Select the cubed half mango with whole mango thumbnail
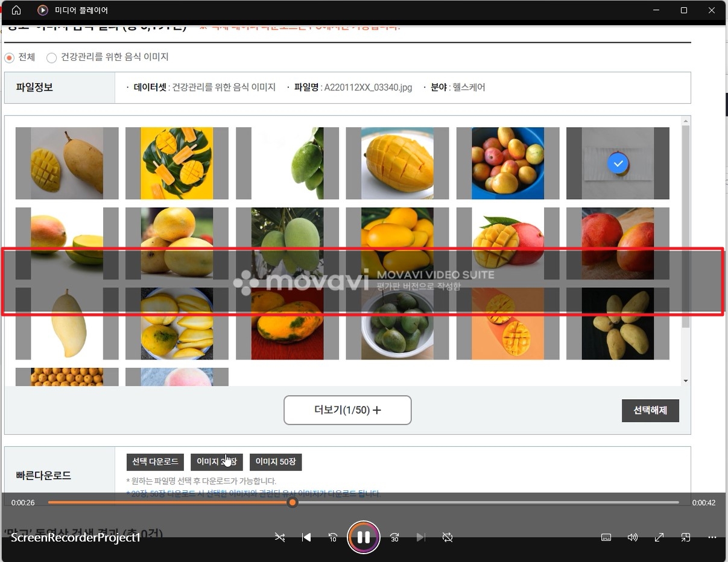 click(67, 163)
